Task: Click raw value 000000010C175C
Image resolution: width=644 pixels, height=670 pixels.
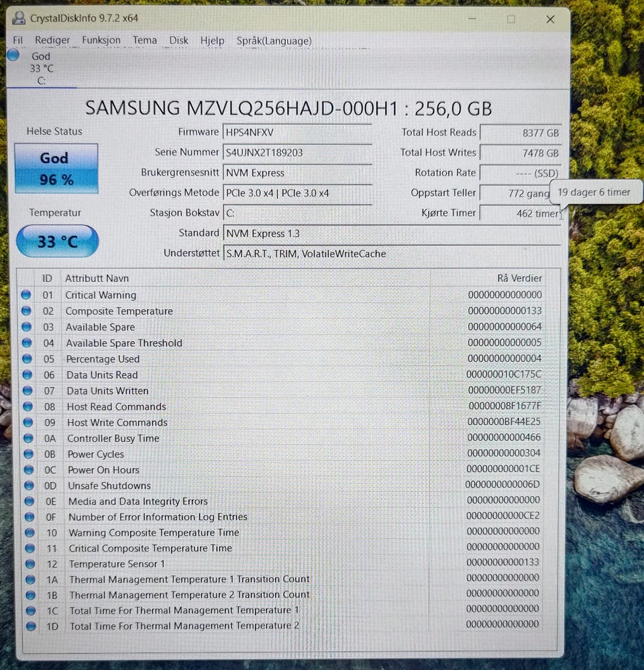Action: pos(504,375)
